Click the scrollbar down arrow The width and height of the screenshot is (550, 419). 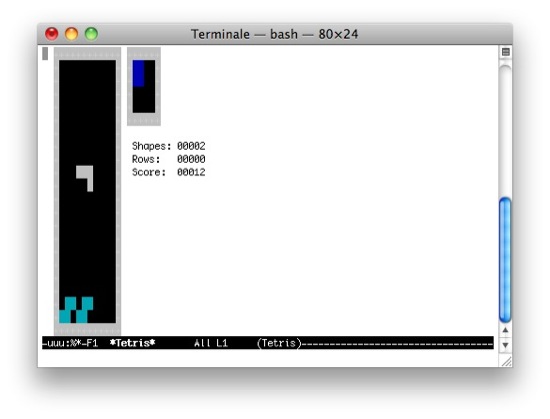click(x=505, y=345)
